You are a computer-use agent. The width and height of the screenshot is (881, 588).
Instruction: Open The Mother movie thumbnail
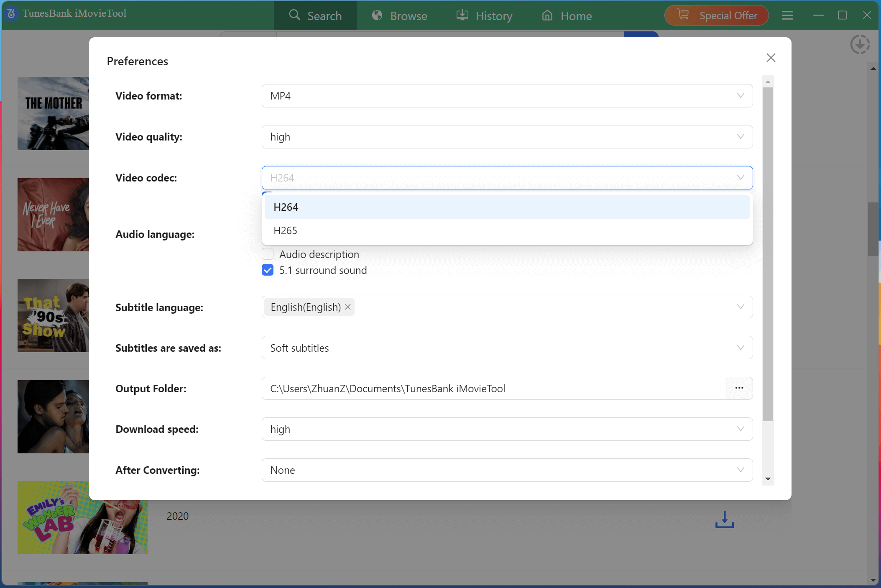pos(53,113)
